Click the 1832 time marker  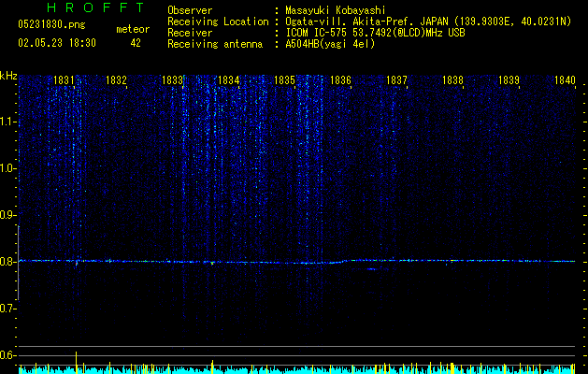(x=116, y=80)
